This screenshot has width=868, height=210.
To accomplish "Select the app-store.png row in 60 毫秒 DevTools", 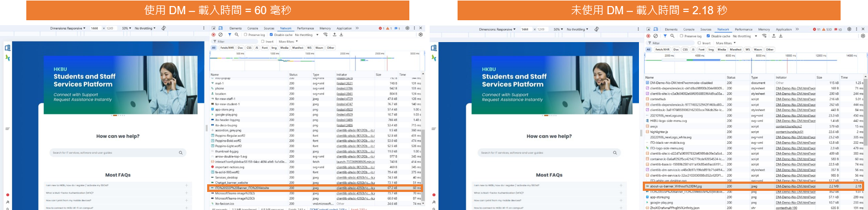I will pyautogui.click(x=316, y=109).
